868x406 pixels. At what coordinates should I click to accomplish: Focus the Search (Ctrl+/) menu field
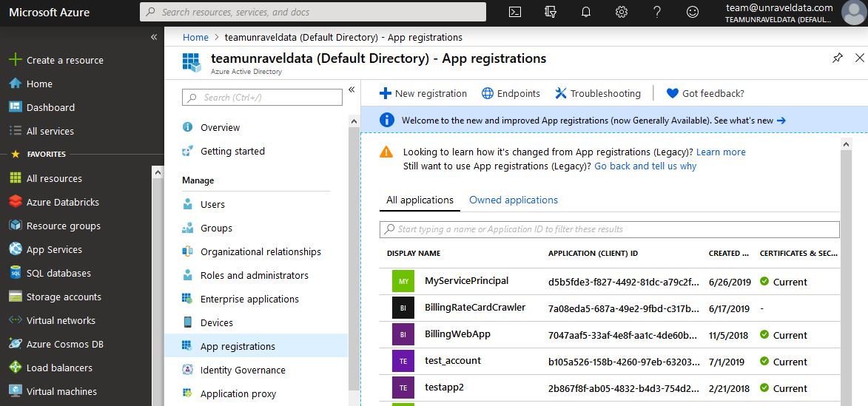pos(263,98)
